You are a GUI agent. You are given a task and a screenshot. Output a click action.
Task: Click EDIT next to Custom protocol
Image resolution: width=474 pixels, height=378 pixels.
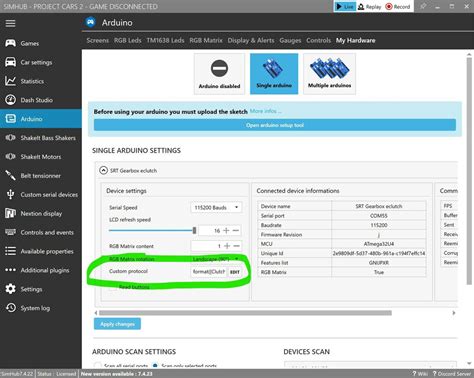pyautogui.click(x=235, y=272)
